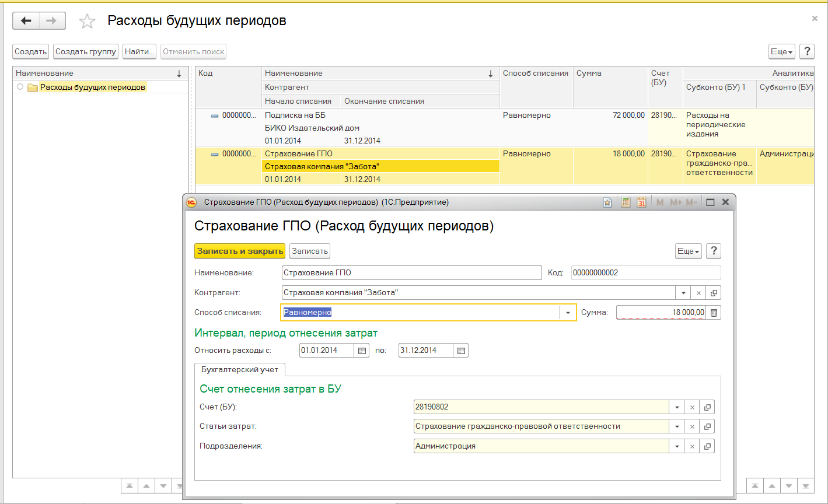
Task: Select the Расходы будущих периодов tree folder
Action: pos(93,87)
